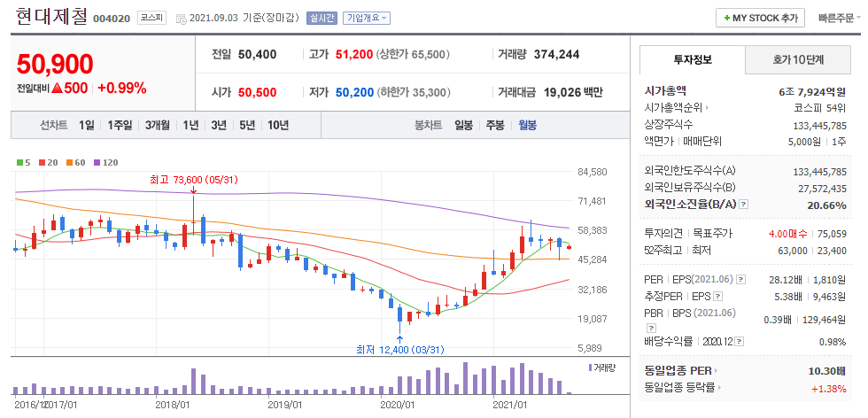
Task: Click the red up-triangle next to 500
Action: (57, 88)
